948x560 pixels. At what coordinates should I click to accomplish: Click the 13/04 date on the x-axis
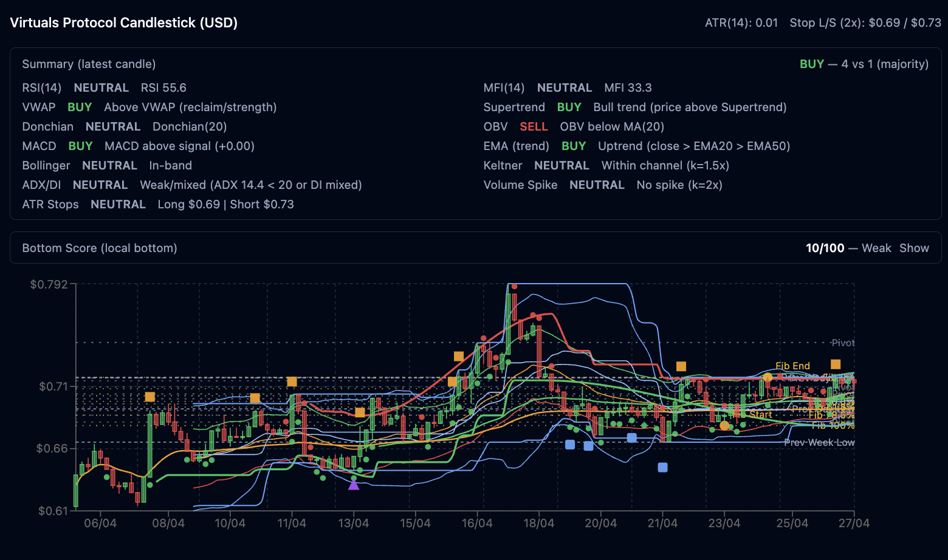pos(353,524)
